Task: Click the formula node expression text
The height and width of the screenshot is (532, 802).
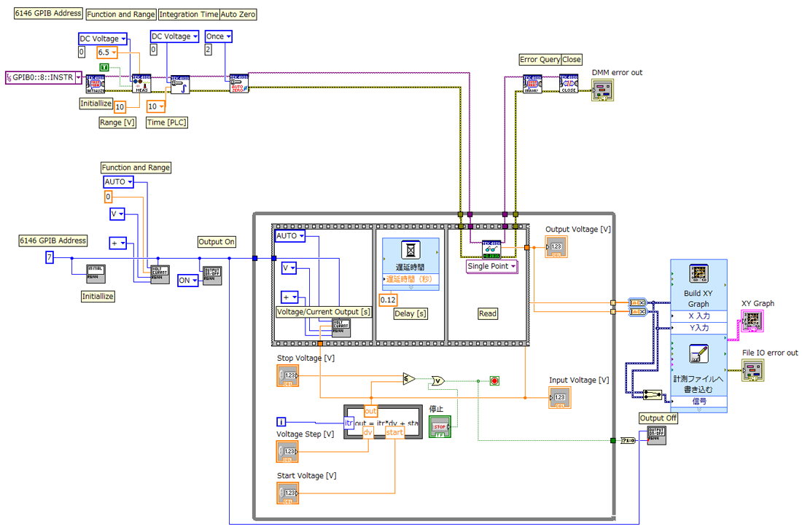Action: (386, 423)
